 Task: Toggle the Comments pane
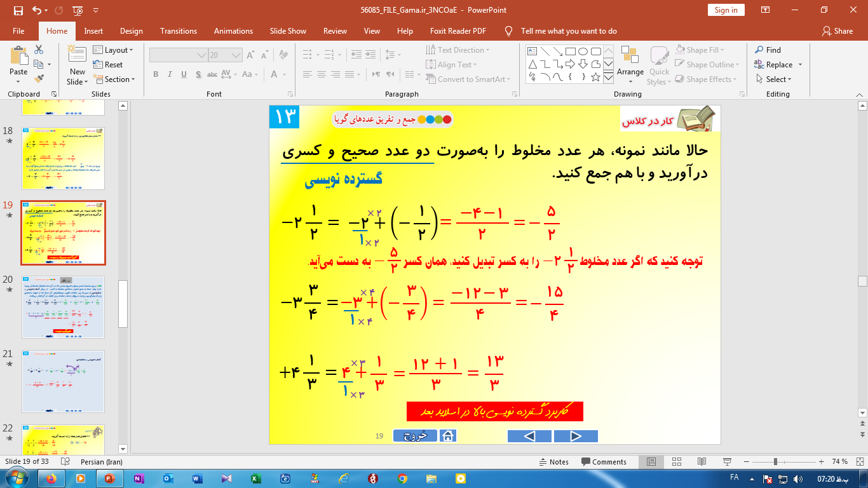pos(604,462)
